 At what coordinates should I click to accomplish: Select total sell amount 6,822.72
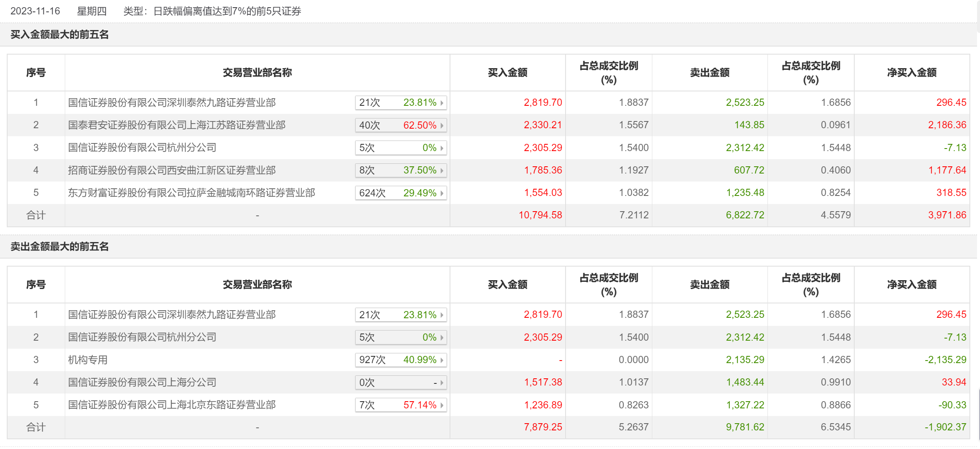click(745, 215)
